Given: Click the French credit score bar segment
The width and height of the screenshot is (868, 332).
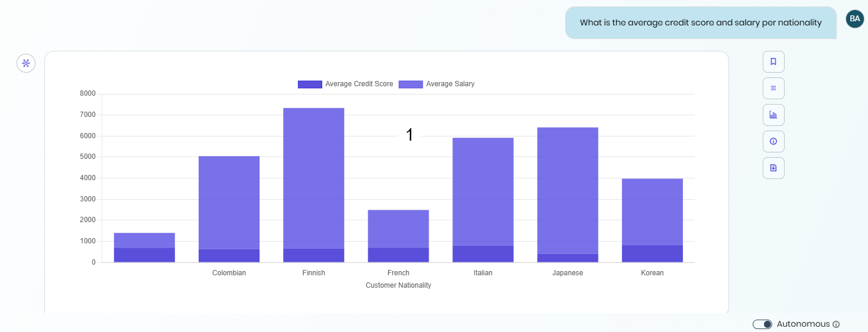Looking at the screenshot, I should (398, 255).
